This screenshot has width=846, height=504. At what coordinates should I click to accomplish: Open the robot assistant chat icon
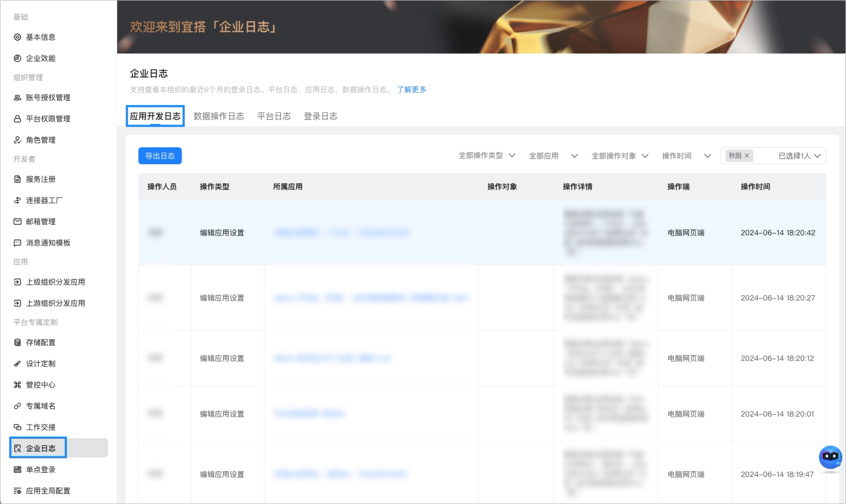click(x=830, y=457)
